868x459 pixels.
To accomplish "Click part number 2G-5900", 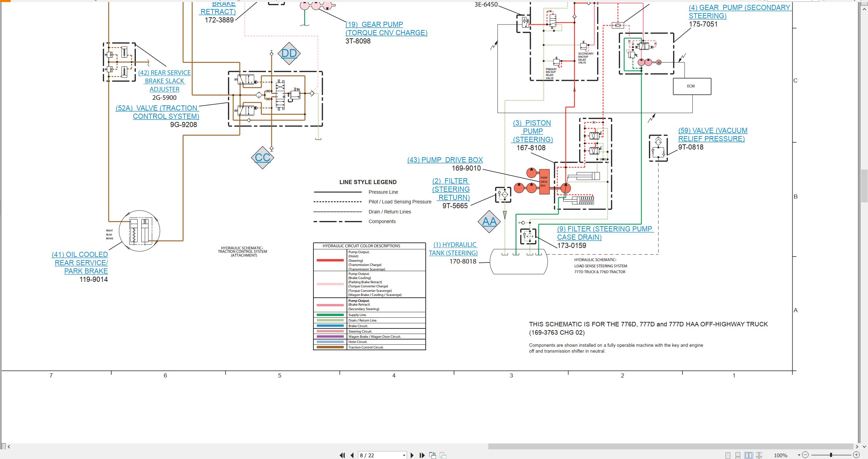I will pyautogui.click(x=164, y=98).
